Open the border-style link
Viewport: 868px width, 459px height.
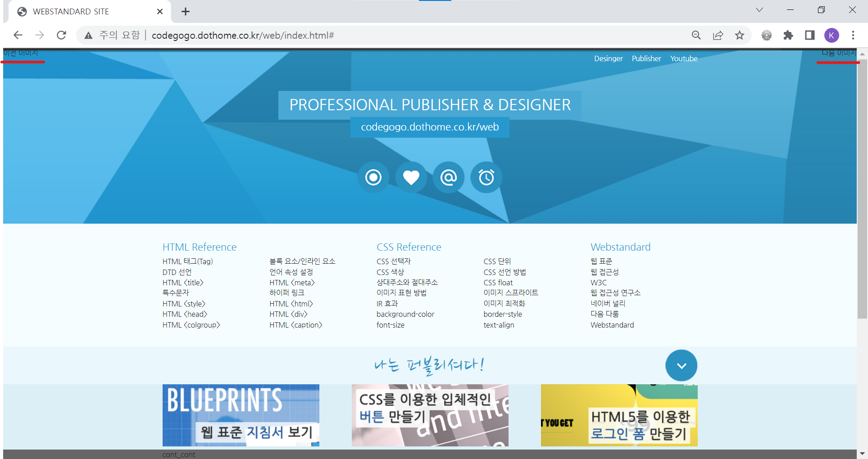coord(503,314)
